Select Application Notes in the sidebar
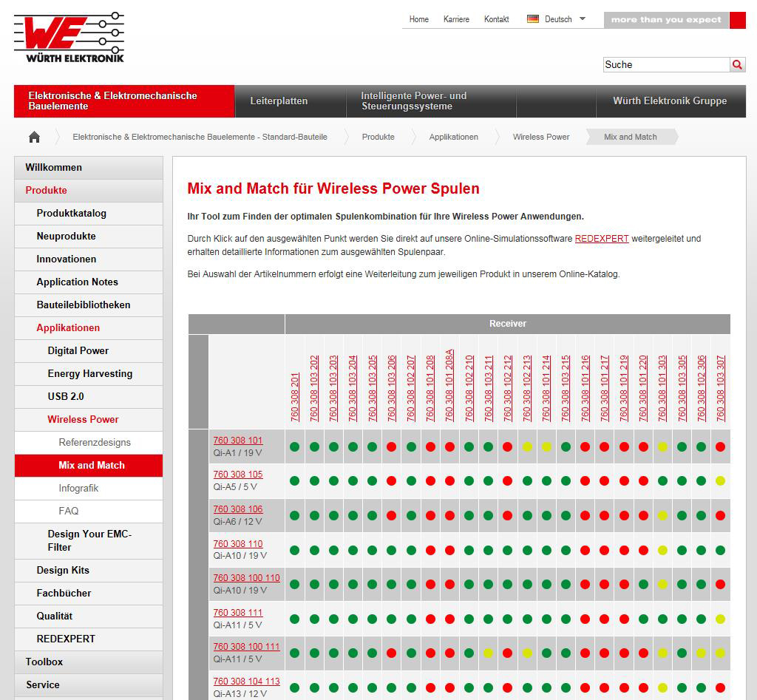Screen dimensions: 757x700 (89, 282)
